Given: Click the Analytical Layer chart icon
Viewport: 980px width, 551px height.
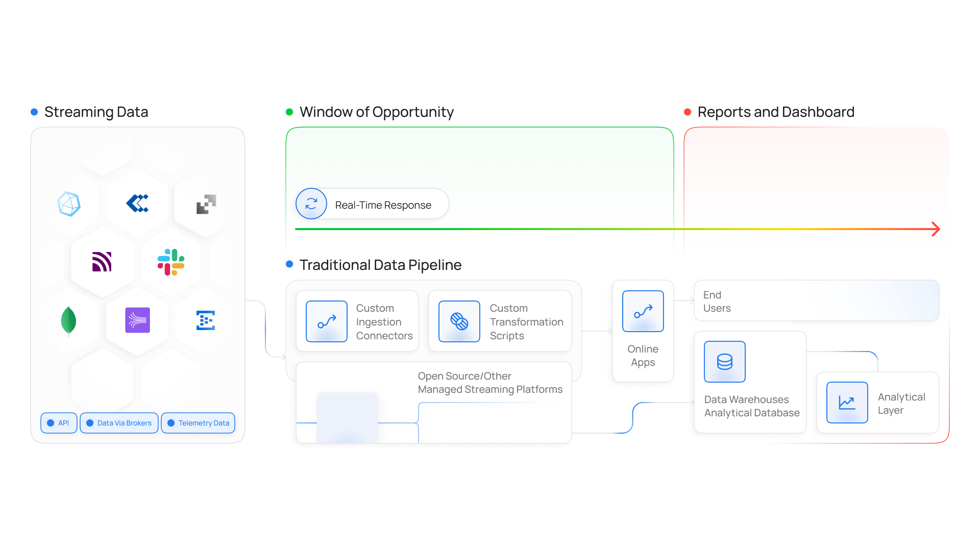Looking at the screenshot, I should tap(847, 403).
